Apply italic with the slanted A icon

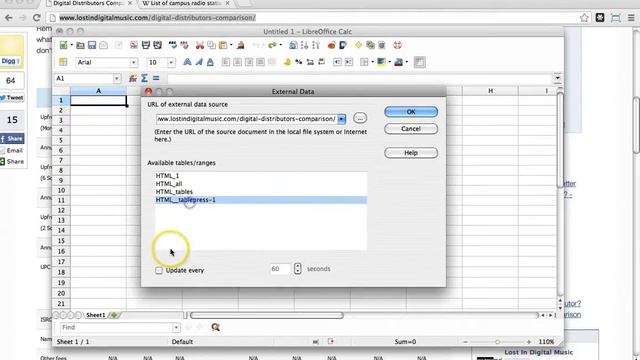(199, 62)
